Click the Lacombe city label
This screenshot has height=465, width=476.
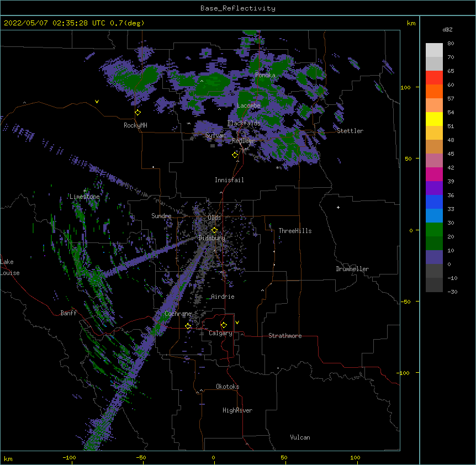coord(248,105)
